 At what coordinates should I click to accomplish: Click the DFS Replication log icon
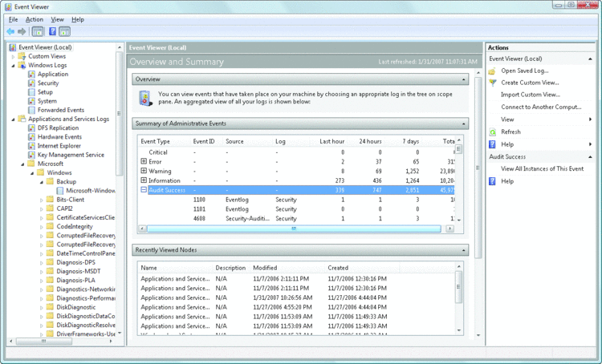31,128
